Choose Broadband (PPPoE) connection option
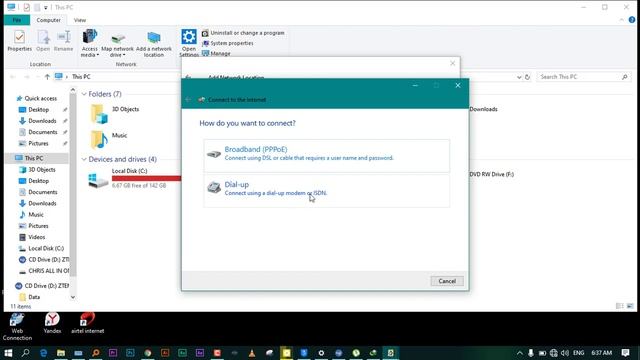The image size is (640, 360). (x=327, y=156)
